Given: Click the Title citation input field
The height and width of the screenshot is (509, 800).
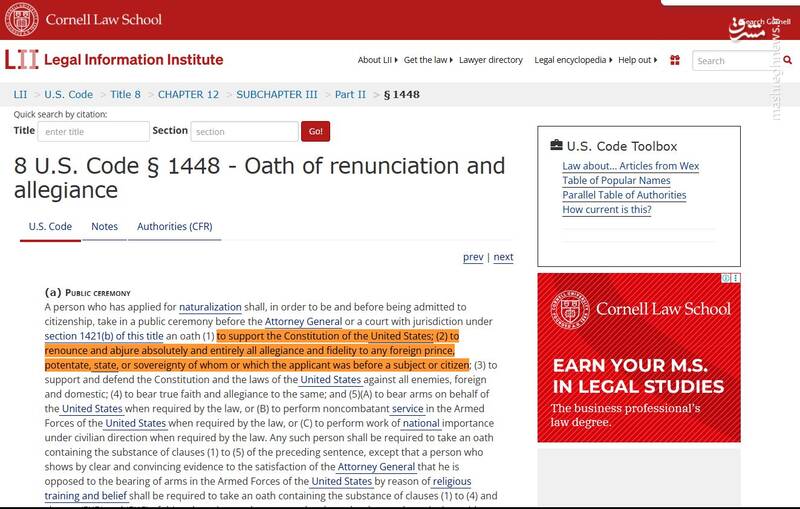Looking at the screenshot, I should coord(93,132).
